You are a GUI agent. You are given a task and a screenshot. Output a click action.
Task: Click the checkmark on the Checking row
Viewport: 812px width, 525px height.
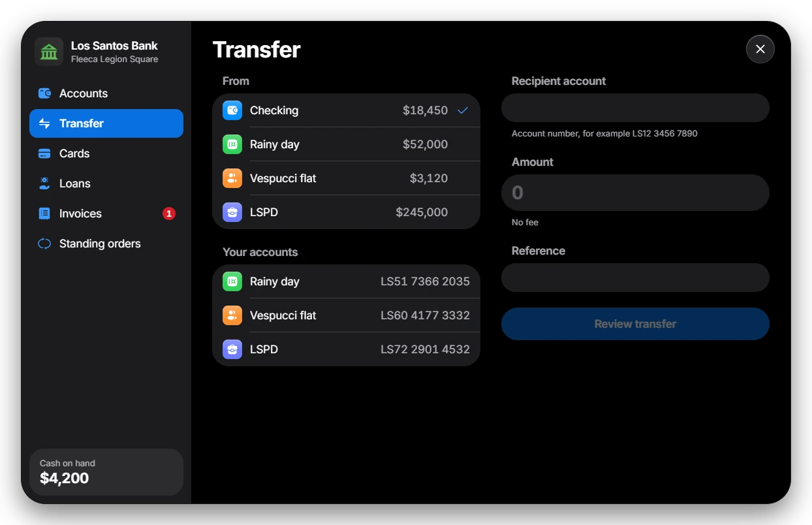click(x=463, y=110)
